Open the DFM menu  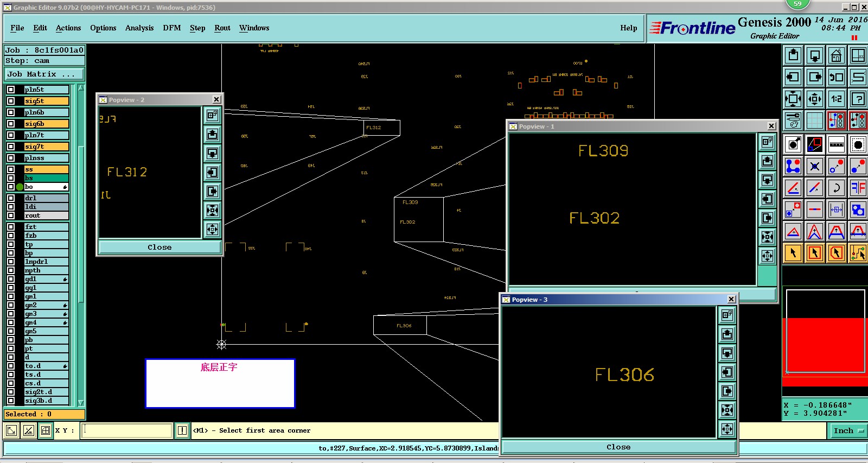coord(172,28)
